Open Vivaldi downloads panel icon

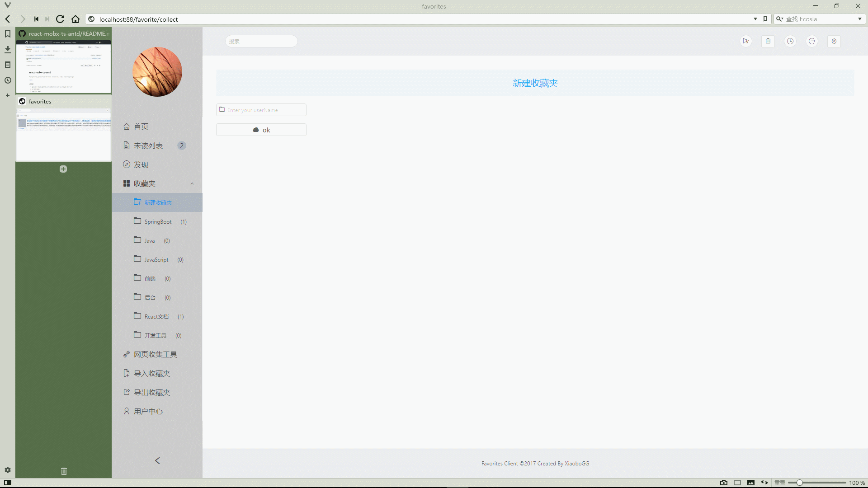8,49
